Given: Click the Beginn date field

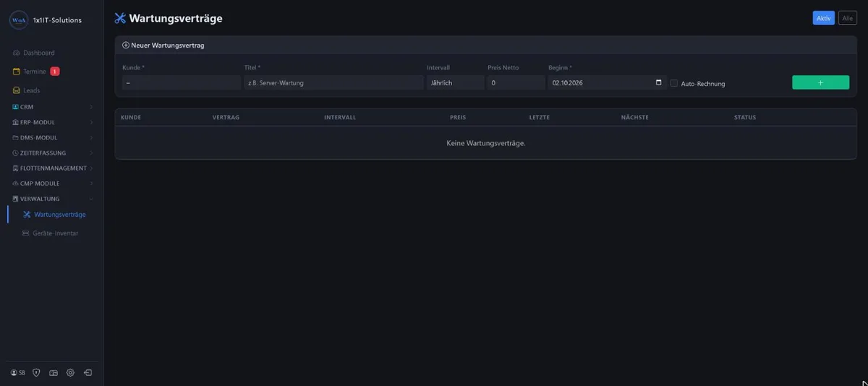Looking at the screenshot, I should click(x=607, y=82).
